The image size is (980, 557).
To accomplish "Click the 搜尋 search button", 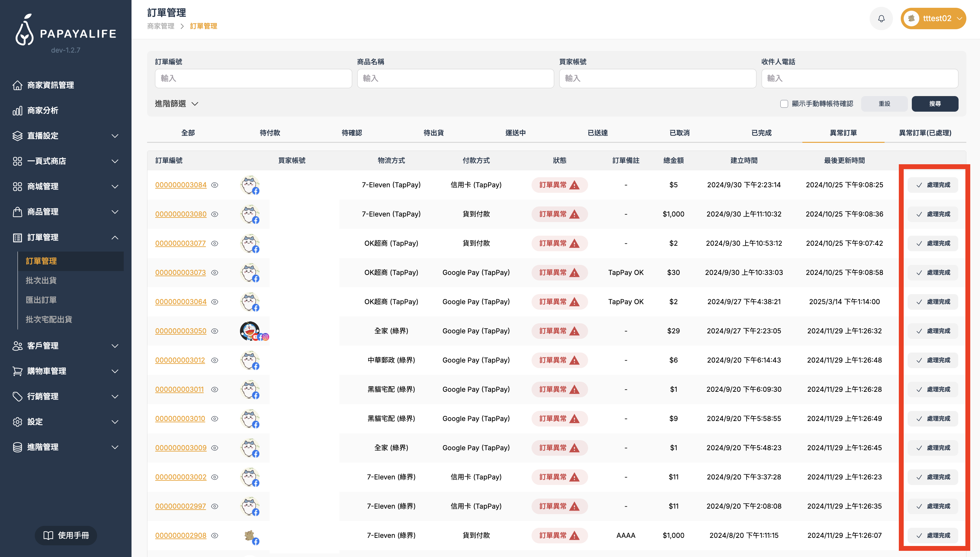I will [935, 104].
